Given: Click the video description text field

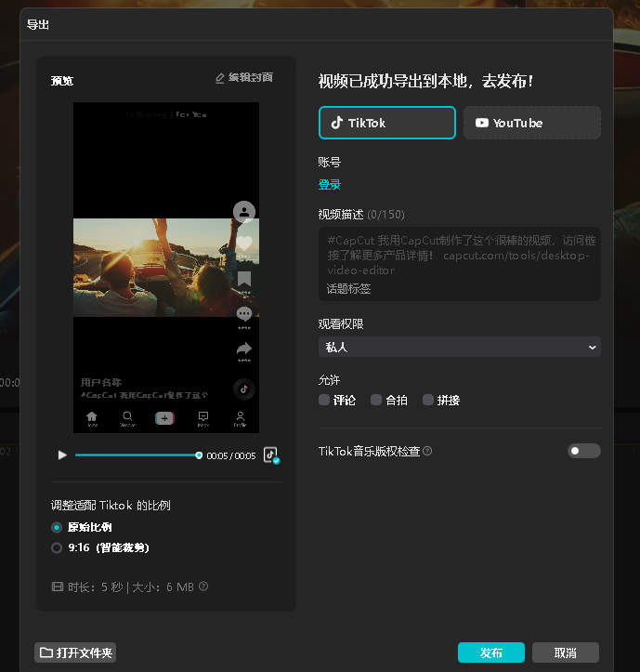Looking at the screenshot, I should click(459, 264).
